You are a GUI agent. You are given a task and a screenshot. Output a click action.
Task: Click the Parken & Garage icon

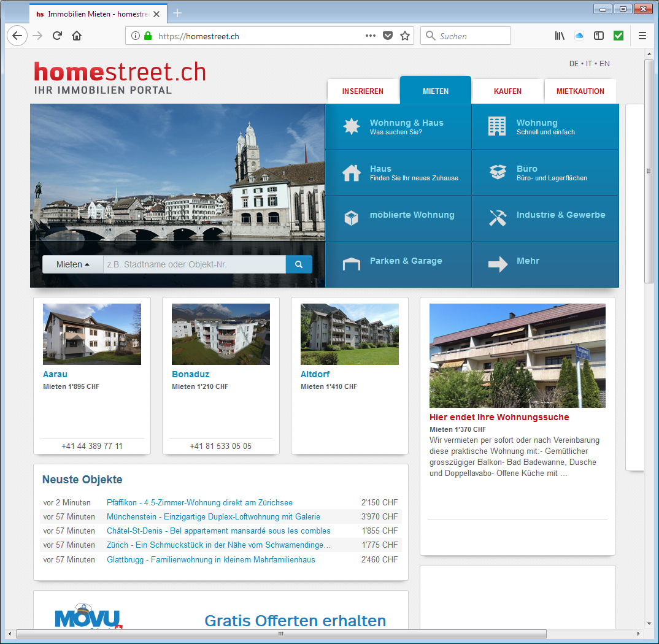coord(351,264)
